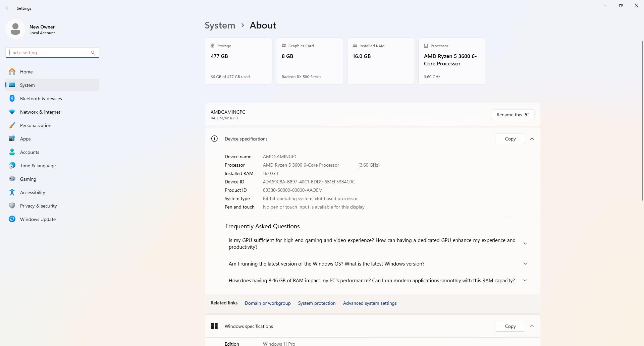Click the Gaming controller icon
Image resolution: width=644 pixels, height=346 pixels.
(x=12, y=179)
